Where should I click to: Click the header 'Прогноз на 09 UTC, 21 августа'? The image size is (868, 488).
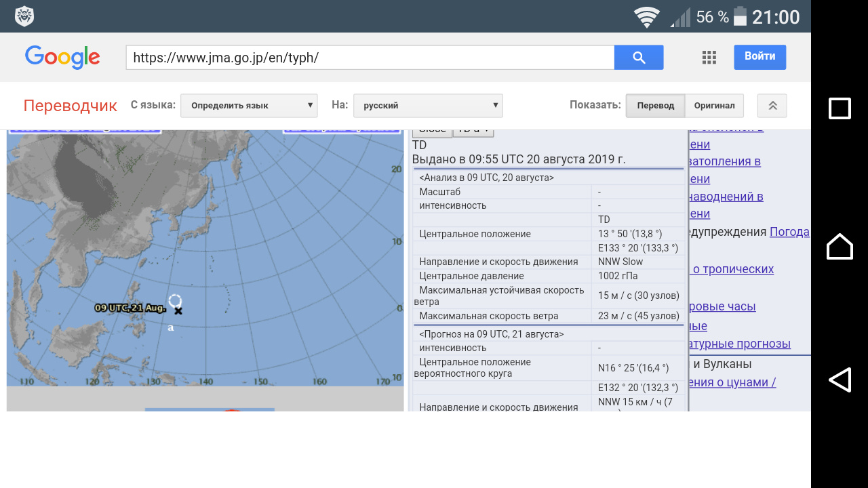coord(492,334)
